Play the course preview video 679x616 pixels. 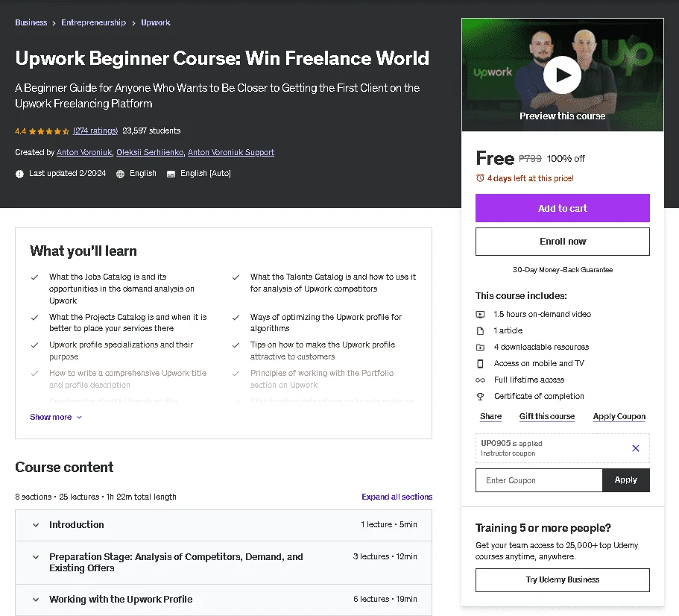[x=562, y=75]
